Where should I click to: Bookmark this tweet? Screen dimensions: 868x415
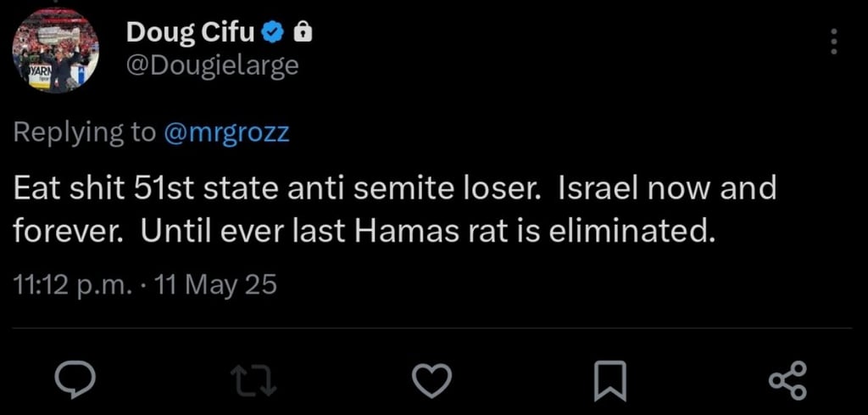point(609,380)
